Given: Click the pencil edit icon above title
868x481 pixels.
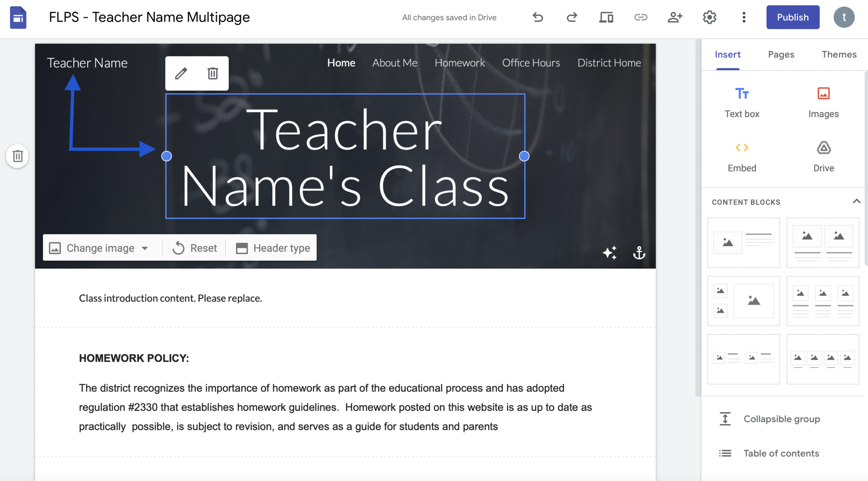Looking at the screenshot, I should pos(181,73).
